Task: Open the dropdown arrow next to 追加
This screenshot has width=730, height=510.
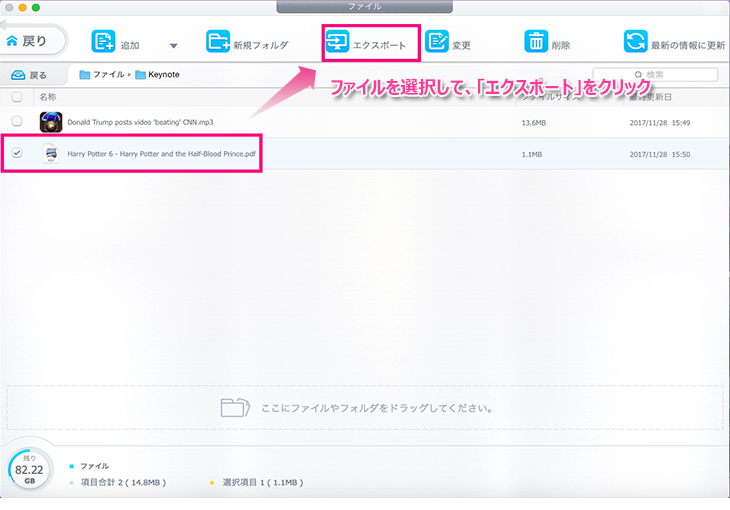Action: pos(174,46)
